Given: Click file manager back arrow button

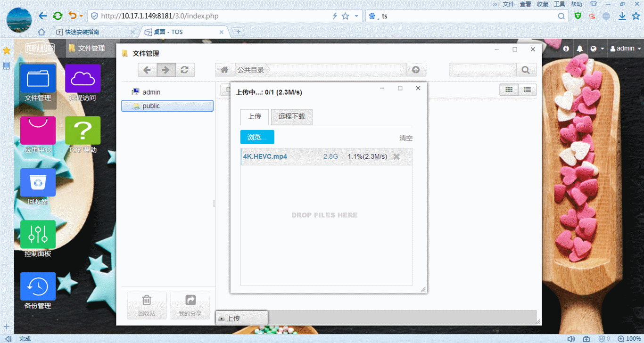Looking at the screenshot, I should click(147, 70).
